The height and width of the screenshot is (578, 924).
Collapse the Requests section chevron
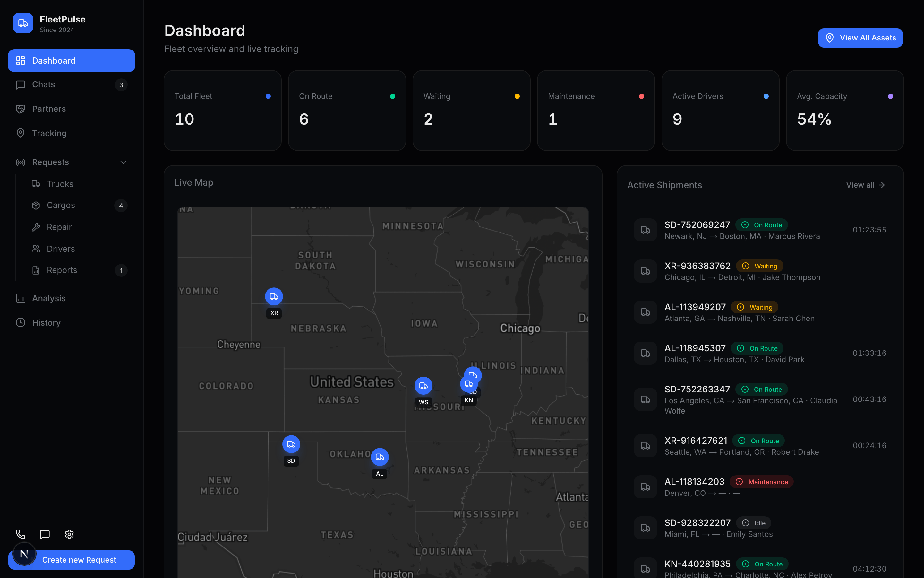(x=123, y=162)
